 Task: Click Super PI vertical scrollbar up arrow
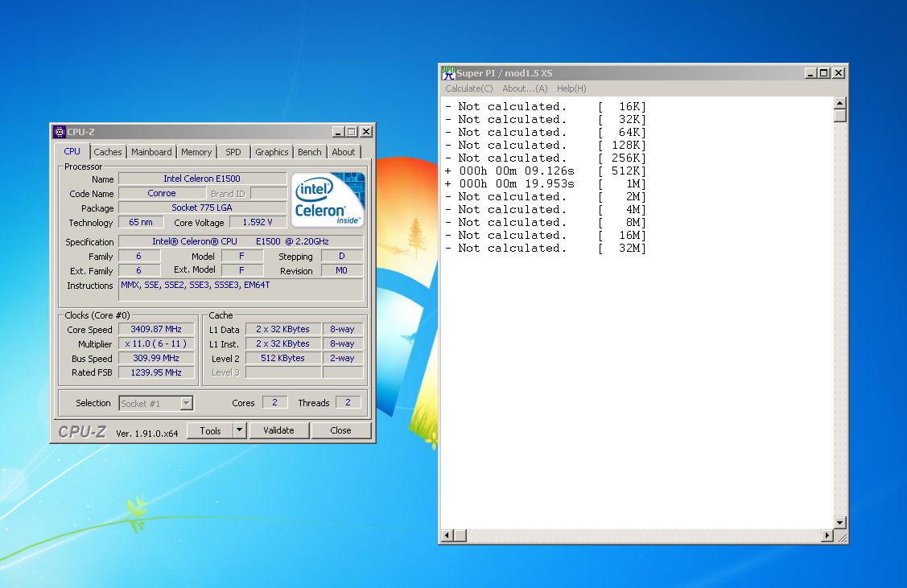pyautogui.click(x=840, y=103)
